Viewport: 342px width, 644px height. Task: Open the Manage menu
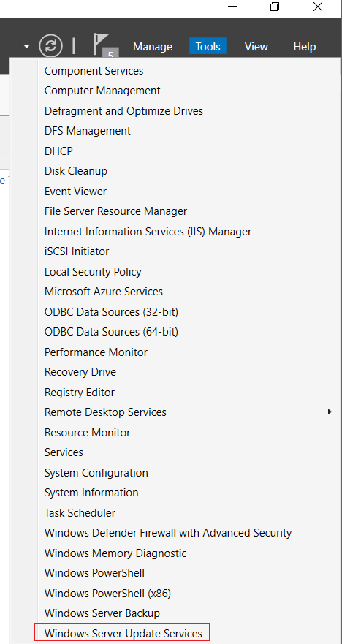pyautogui.click(x=153, y=46)
